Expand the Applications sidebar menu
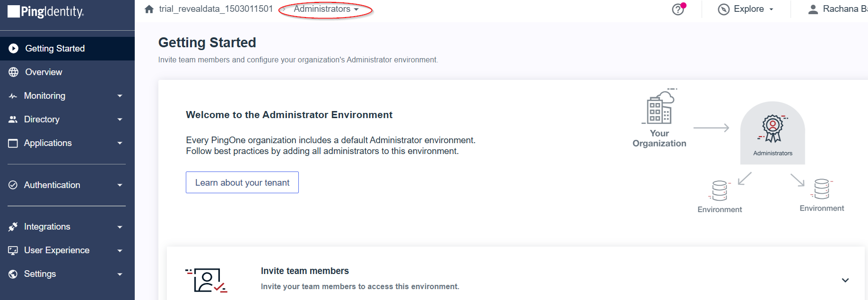Viewport: 868px width, 300px height. [x=66, y=143]
